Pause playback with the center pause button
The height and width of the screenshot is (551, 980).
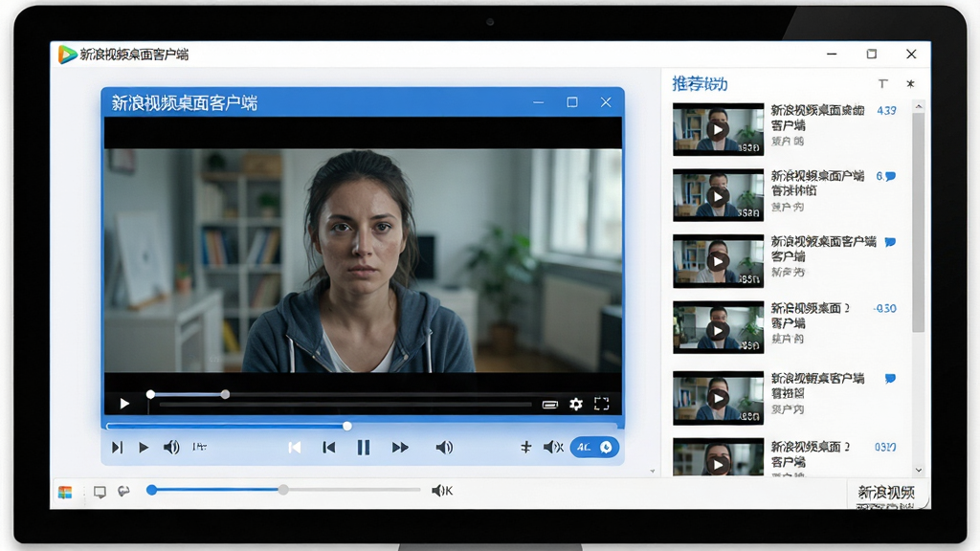click(363, 448)
